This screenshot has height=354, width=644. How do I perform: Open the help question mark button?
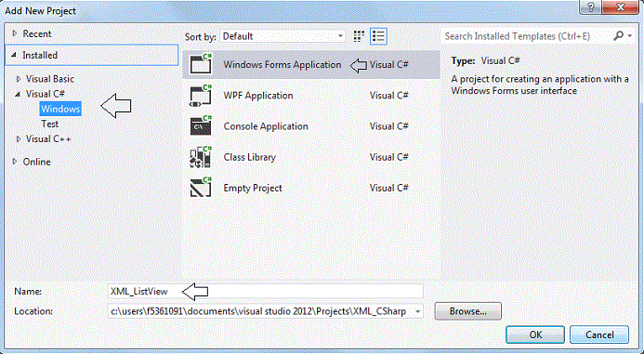click(x=591, y=7)
